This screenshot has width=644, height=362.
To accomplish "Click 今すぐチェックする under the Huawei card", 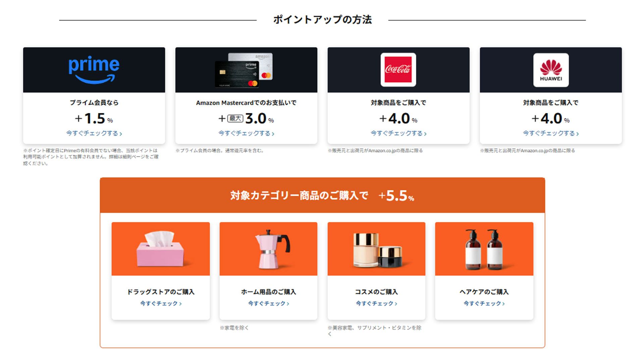I will pos(551,133).
